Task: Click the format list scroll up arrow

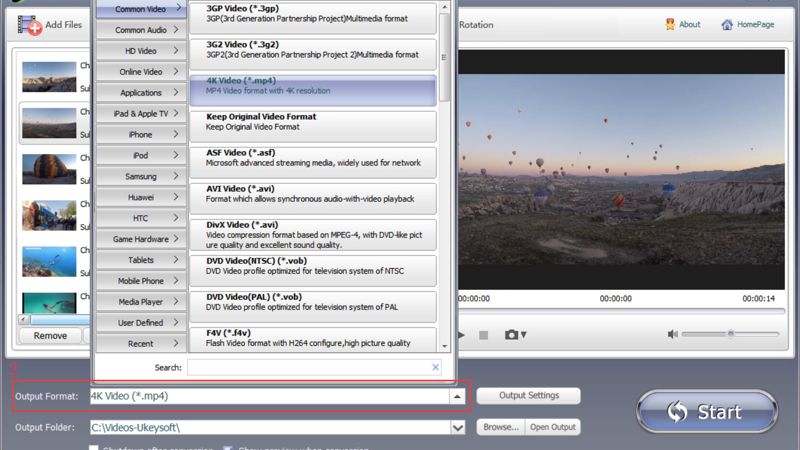Action: click(x=444, y=7)
